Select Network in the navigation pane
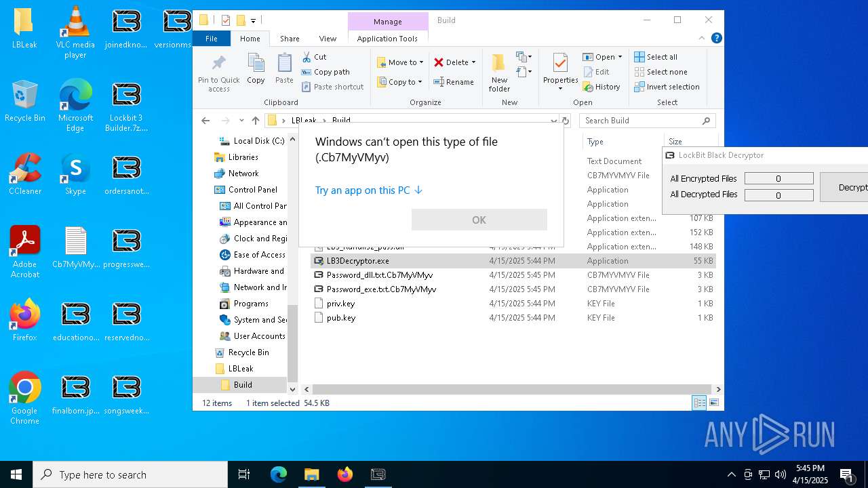The width and height of the screenshot is (868, 488). coord(243,174)
